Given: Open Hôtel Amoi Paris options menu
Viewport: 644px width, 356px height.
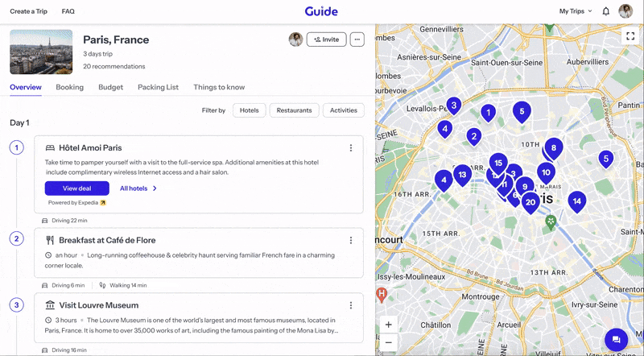Looking at the screenshot, I should point(351,147).
